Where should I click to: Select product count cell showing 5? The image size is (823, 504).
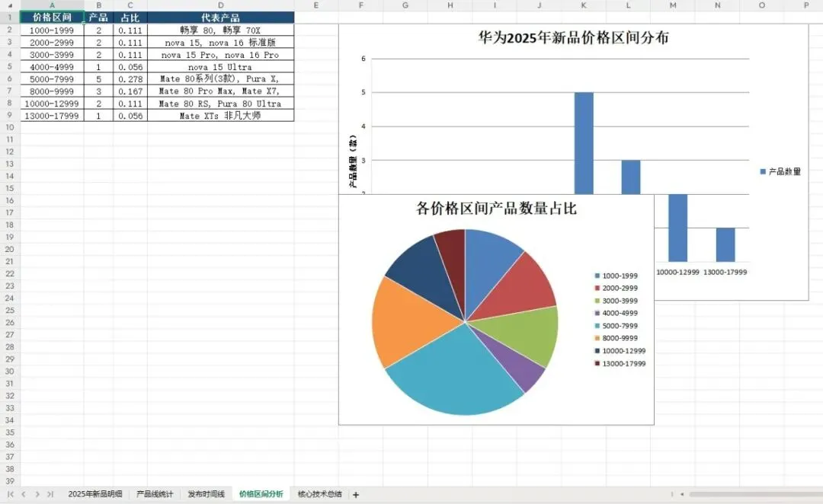click(98, 79)
